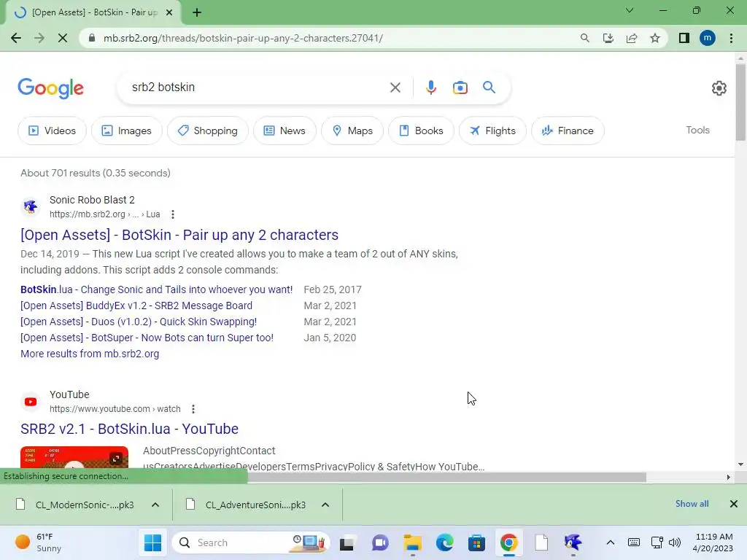Go to Google homepage via logo
Image resolution: width=747 pixels, height=560 pixels.
tap(50, 88)
